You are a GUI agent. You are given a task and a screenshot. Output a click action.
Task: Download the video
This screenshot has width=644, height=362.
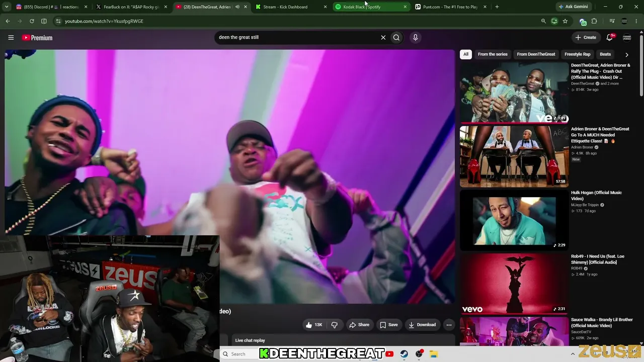(422, 325)
